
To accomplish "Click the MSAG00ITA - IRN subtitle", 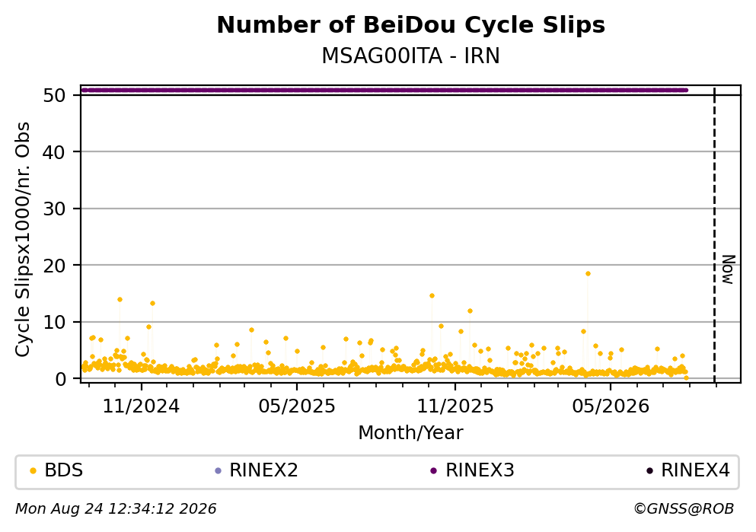I will click(x=411, y=56).
